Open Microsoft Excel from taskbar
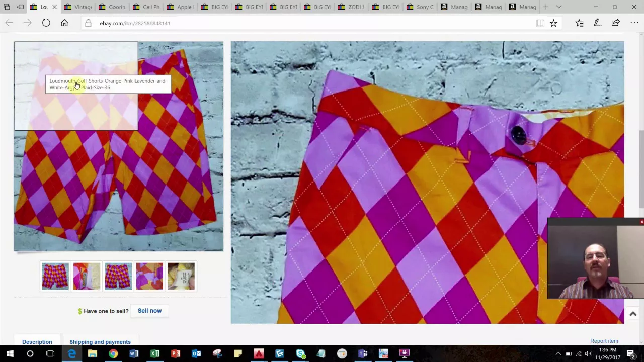The image size is (644, 362). tap(155, 354)
